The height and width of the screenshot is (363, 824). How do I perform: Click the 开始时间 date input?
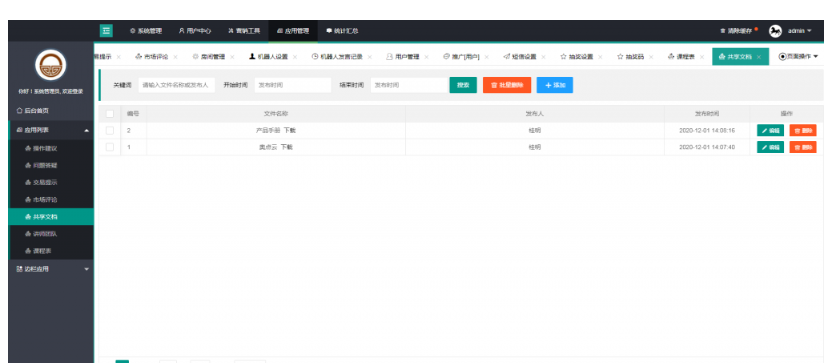293,85
